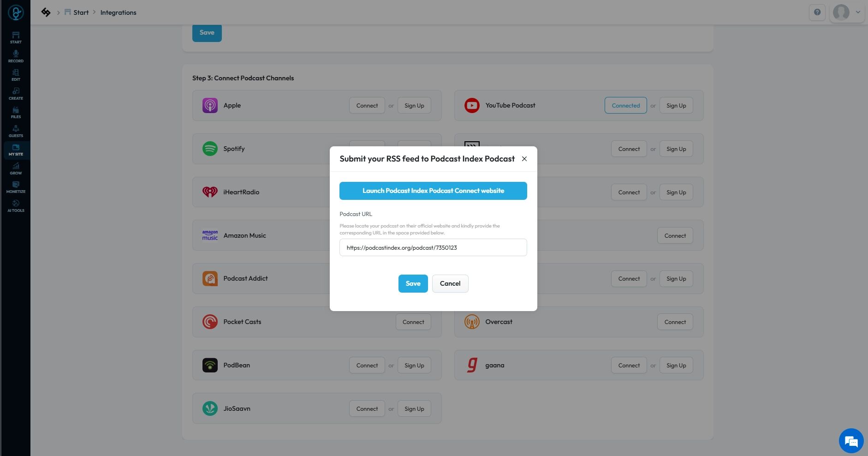
Task: Connect the gaana channel
Action: 629,365
